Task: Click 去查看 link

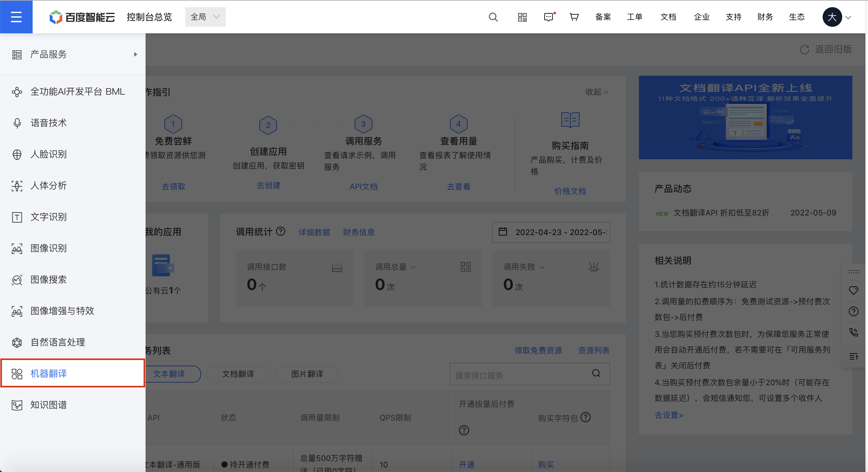Action: coord(458,186)
